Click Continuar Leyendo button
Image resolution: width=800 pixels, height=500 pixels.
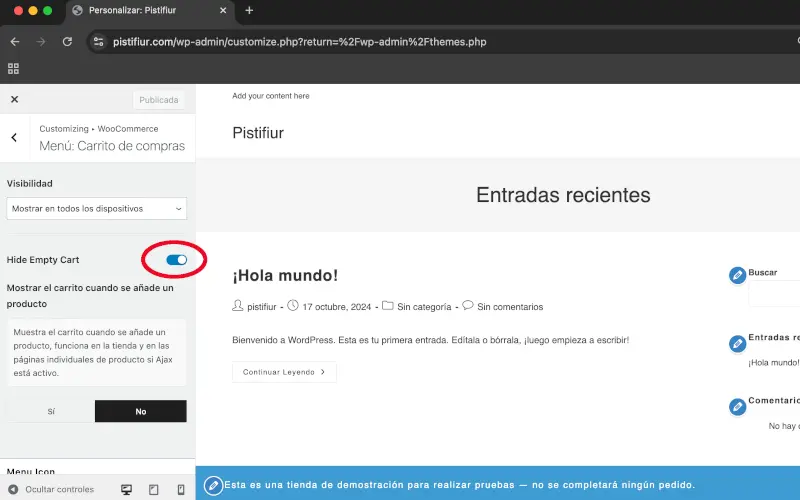(284, 372)
